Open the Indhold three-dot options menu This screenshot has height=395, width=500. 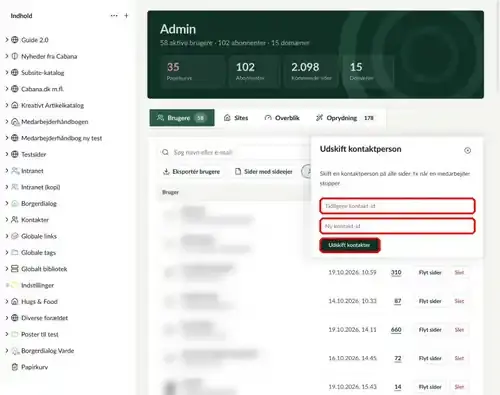[x=114, y=16]
